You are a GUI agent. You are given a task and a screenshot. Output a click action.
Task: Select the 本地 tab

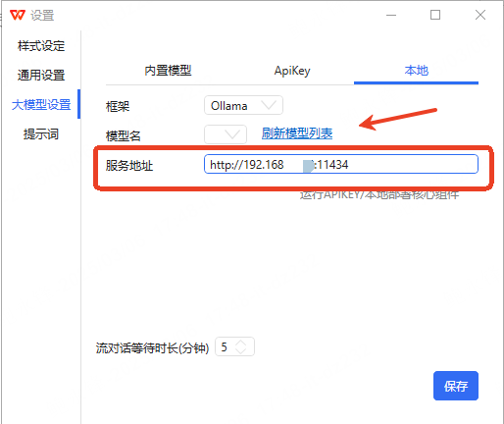pyautogui.click(x=417, y=71)
